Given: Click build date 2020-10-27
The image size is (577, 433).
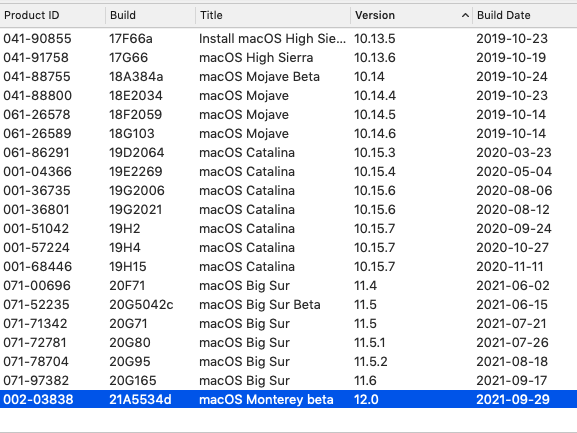Looking at the screenshot, I should click(512, 248).
